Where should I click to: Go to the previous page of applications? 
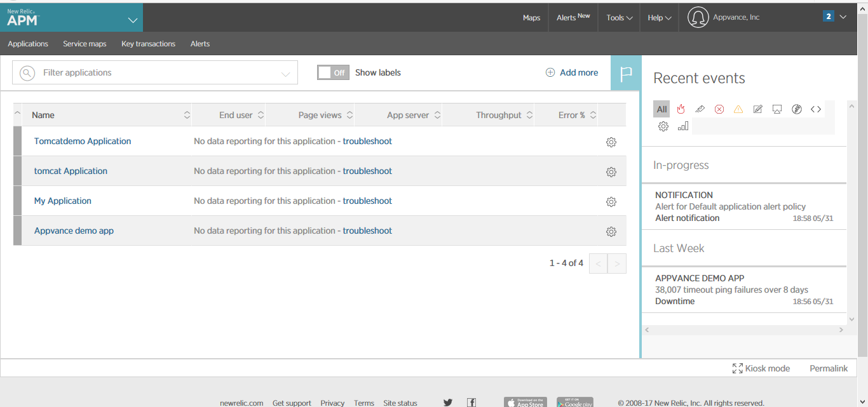(599, 264)
